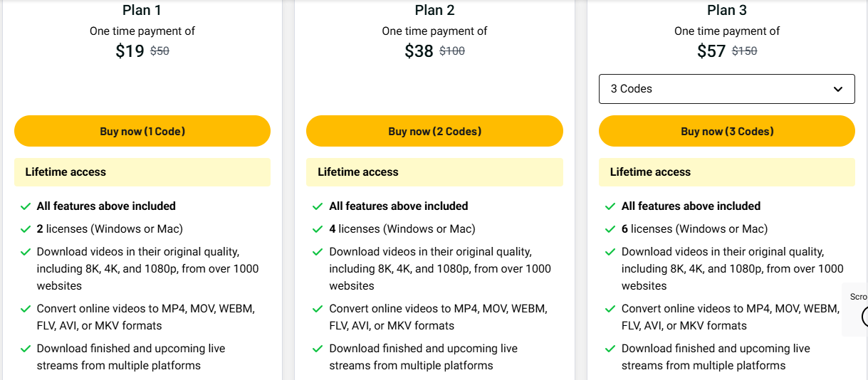
Task: Click Plan 3's All features above included checkmark
Action: [x=610, y=206]
